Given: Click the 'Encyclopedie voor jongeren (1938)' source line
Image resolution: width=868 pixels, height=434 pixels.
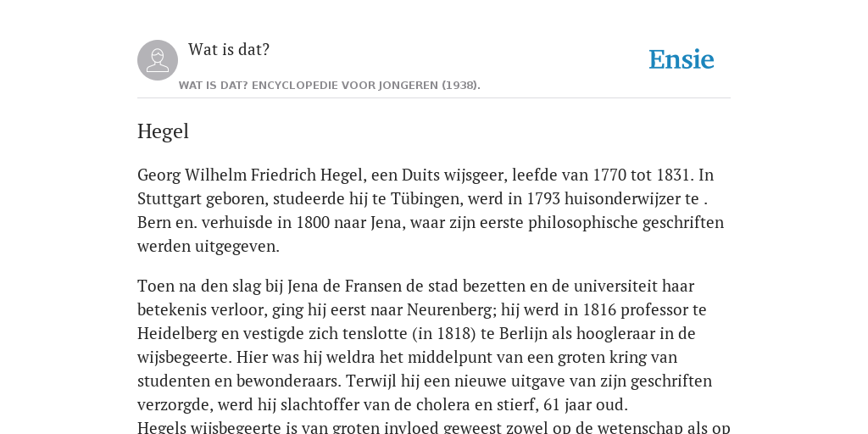Looking at the screenshot, I should click(x=330, y=86).
